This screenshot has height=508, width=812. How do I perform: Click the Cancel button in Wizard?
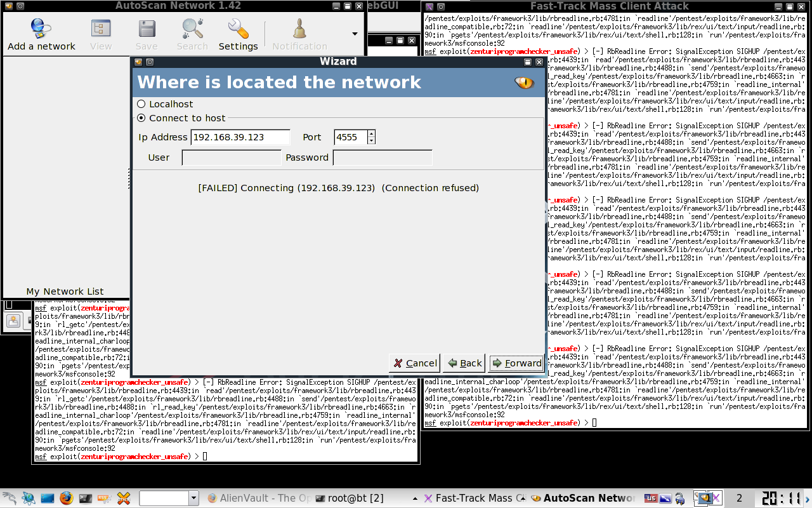click(x=415, y=363)
